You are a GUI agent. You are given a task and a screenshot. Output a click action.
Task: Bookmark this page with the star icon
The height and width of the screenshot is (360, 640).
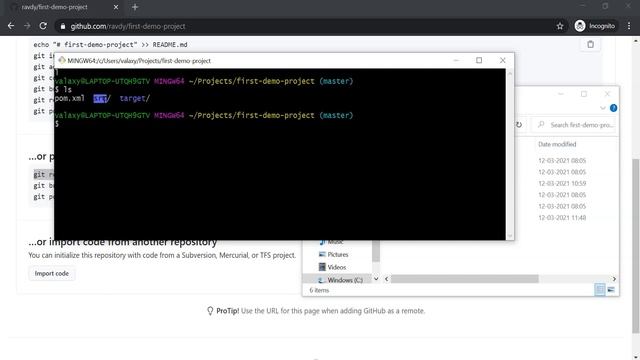560,26
